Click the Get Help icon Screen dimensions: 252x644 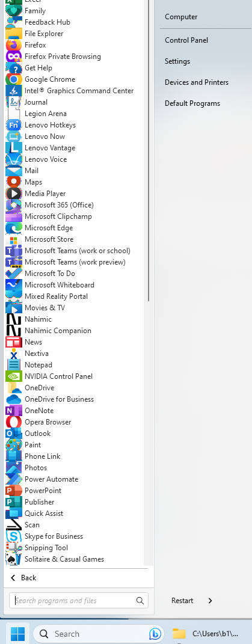click(14, 68)
